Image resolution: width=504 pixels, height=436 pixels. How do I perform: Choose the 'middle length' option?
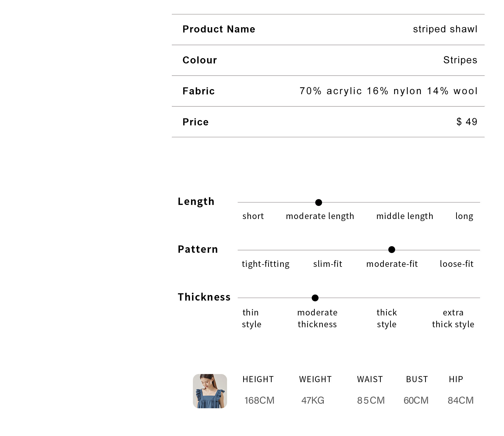[405, 216]
